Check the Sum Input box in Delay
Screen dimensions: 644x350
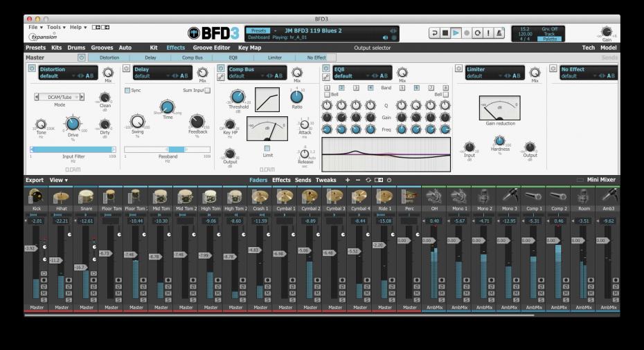207,91
